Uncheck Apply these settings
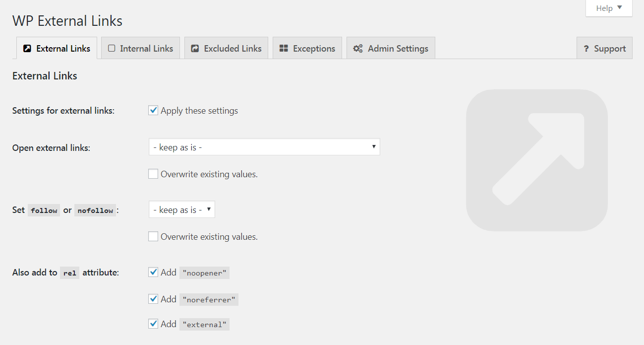 click(x=153, y=110)
